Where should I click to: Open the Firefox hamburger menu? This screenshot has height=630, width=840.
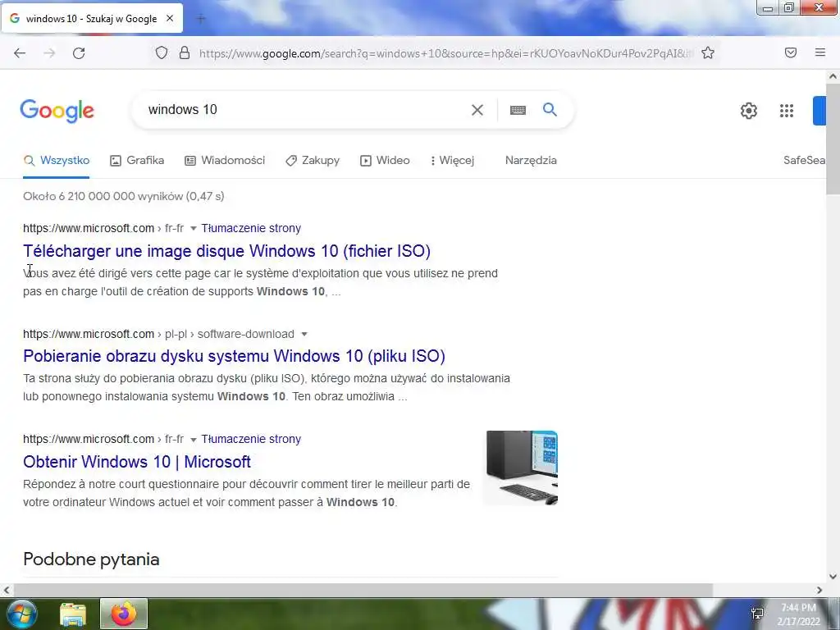820,52
